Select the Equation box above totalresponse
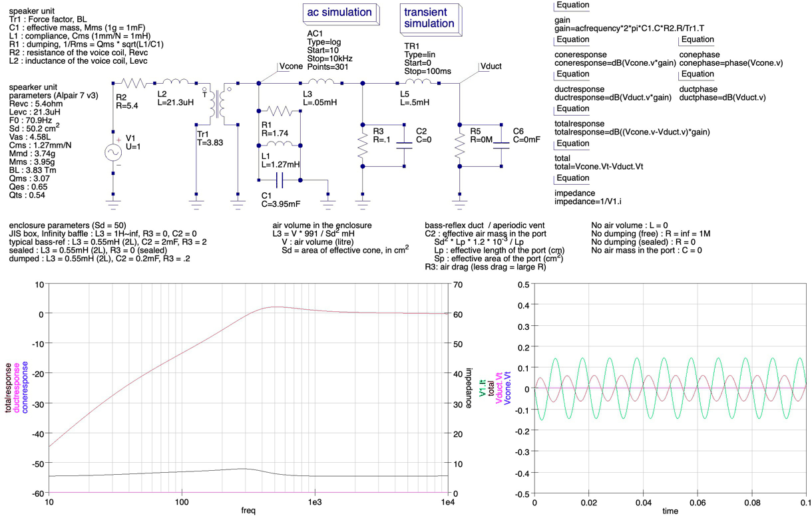The width and height of the screenshot is (812, 516). (573, 109)
